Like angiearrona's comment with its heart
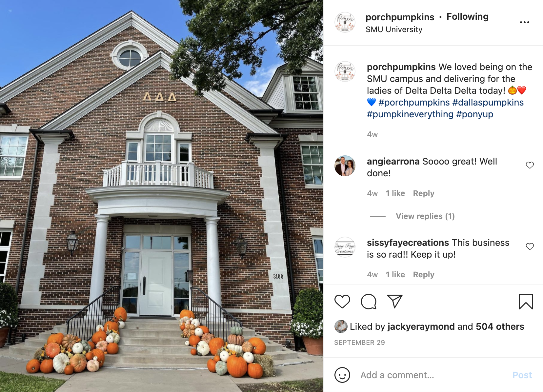 (530, 165)
